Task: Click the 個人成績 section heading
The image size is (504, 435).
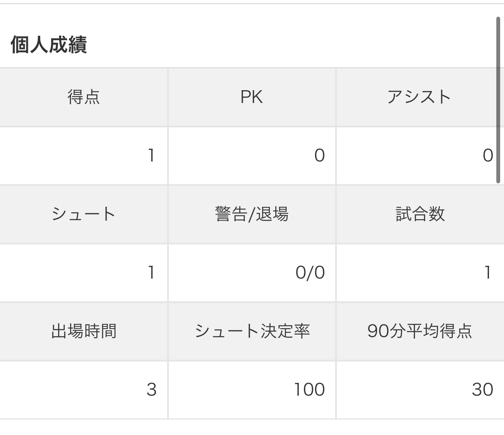Action: tap(49, 45)
